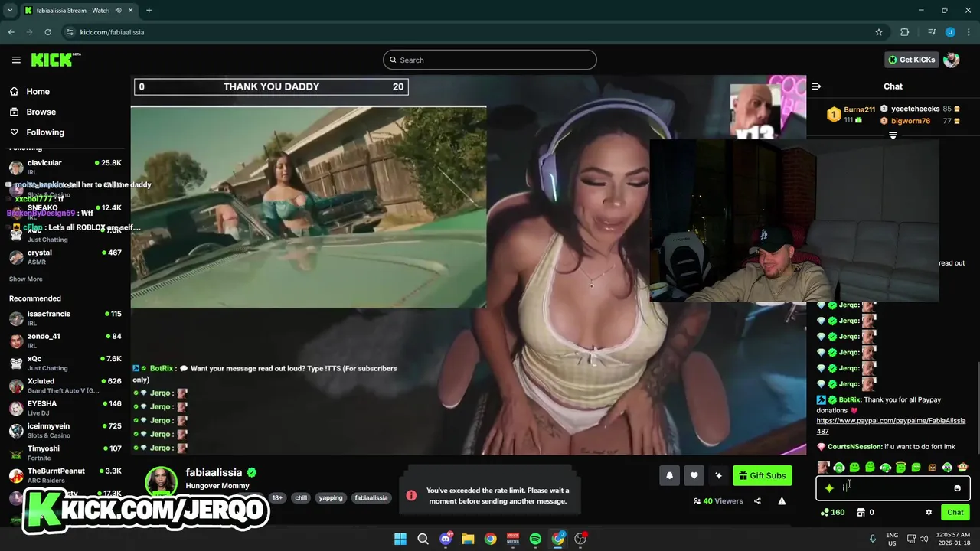Reload the page in browser toolbar

point(47,32)
